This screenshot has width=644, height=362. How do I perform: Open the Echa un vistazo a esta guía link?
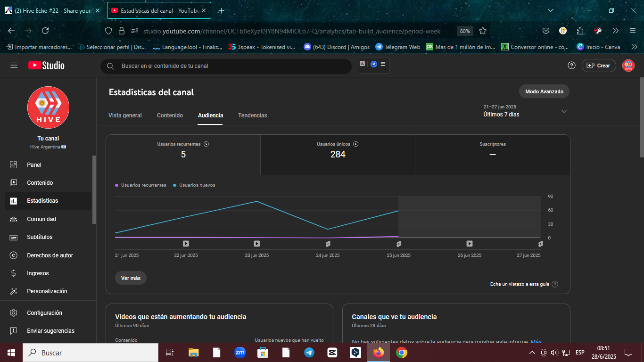tap(520, 284)
